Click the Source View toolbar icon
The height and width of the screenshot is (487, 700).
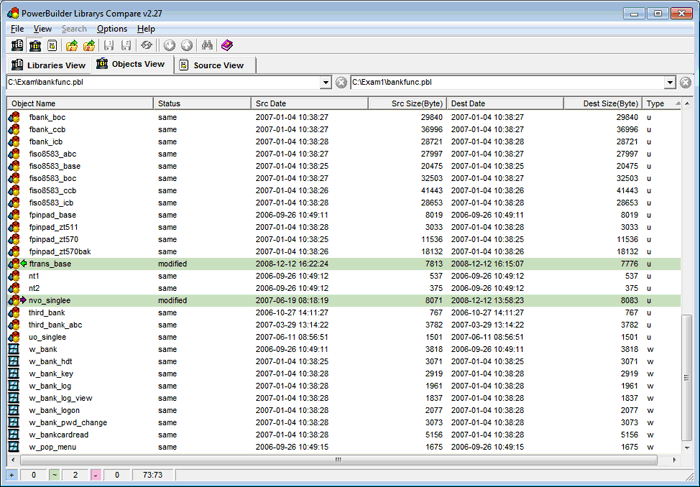52,46
